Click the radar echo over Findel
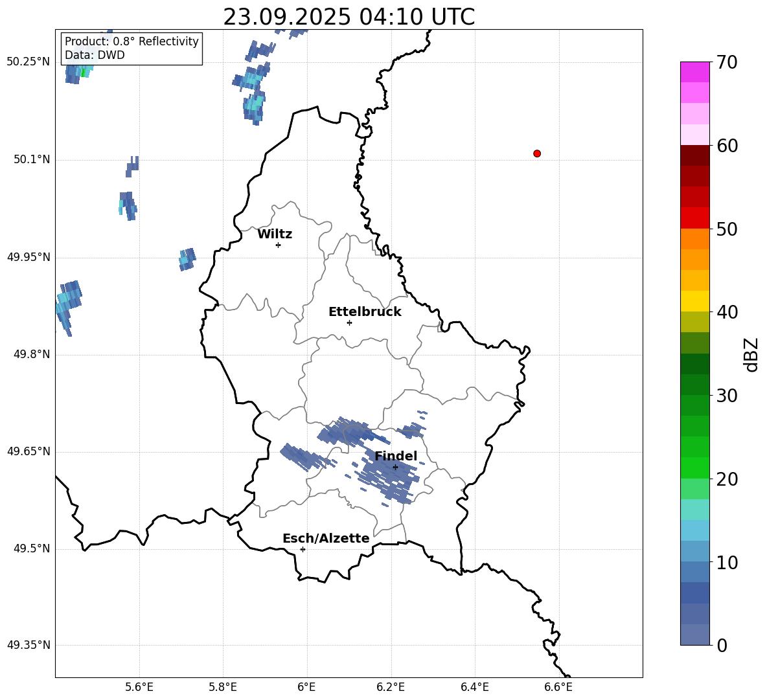767x700 pixels. click(389, 477)
